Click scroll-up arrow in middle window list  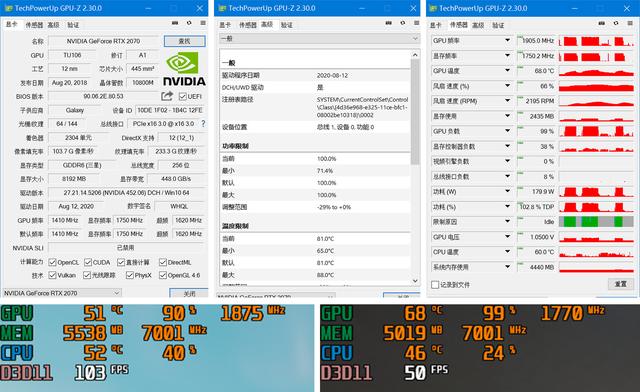point(415,54)
